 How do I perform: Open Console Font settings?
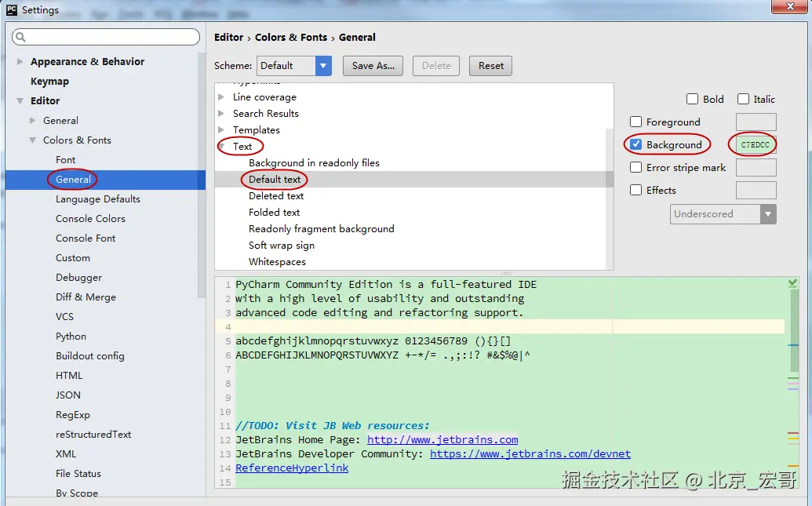tap(86, 238)
